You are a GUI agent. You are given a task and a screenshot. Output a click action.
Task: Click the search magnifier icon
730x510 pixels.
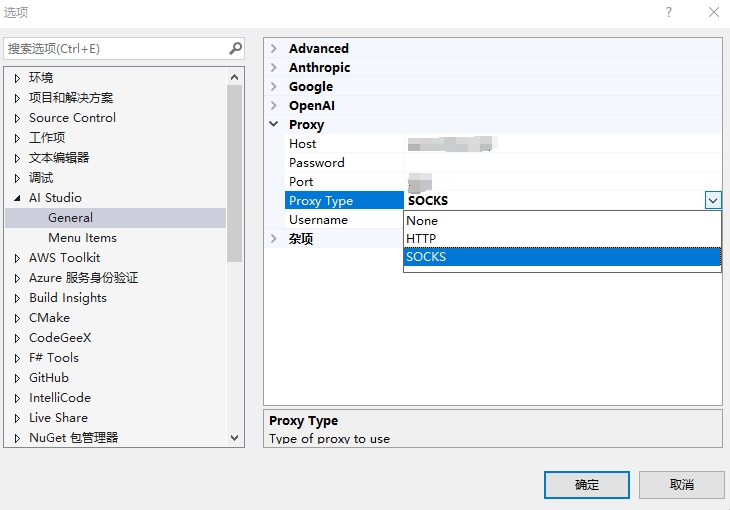click(235, 48)
